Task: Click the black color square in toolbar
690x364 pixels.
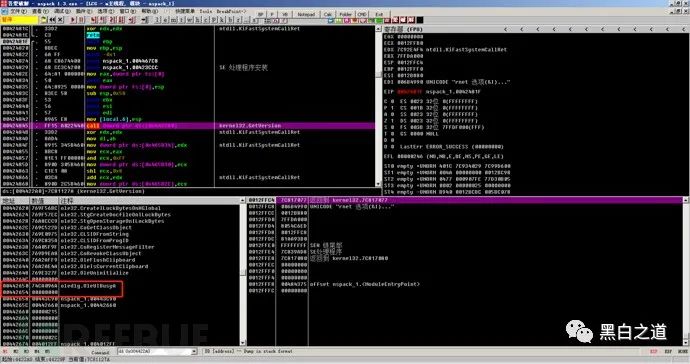Action: click(x=420, y=20)
